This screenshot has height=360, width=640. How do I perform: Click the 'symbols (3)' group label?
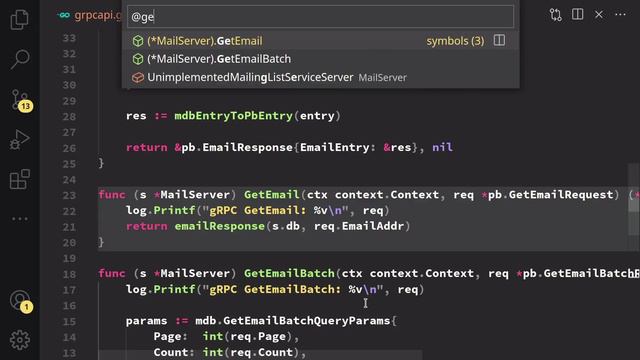coord(455,41)
